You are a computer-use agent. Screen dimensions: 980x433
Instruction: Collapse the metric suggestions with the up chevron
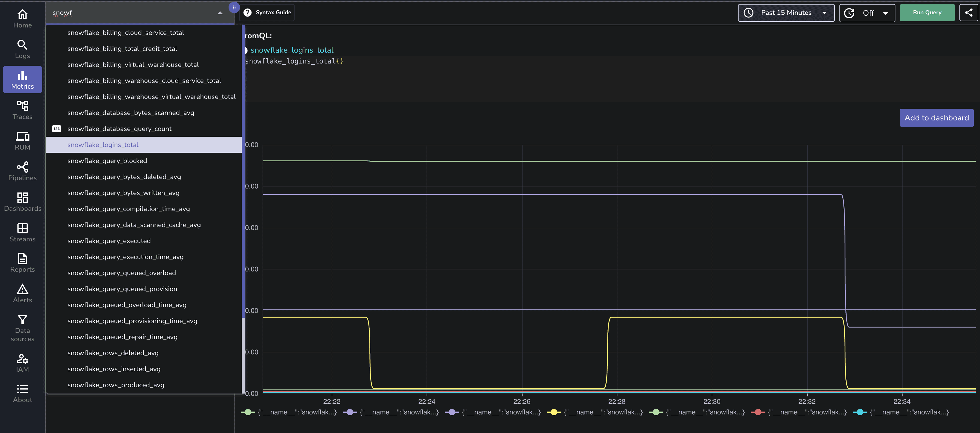(x=220, y=13)
